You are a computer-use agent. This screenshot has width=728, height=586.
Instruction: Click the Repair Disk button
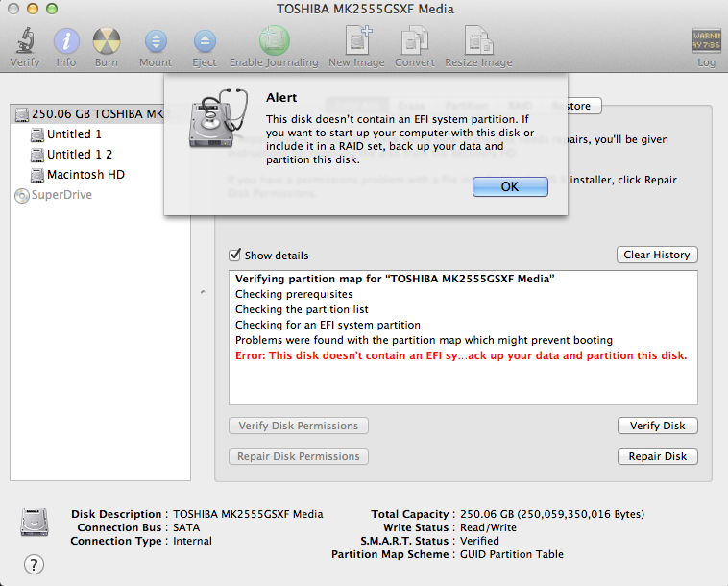coord(658,456)
